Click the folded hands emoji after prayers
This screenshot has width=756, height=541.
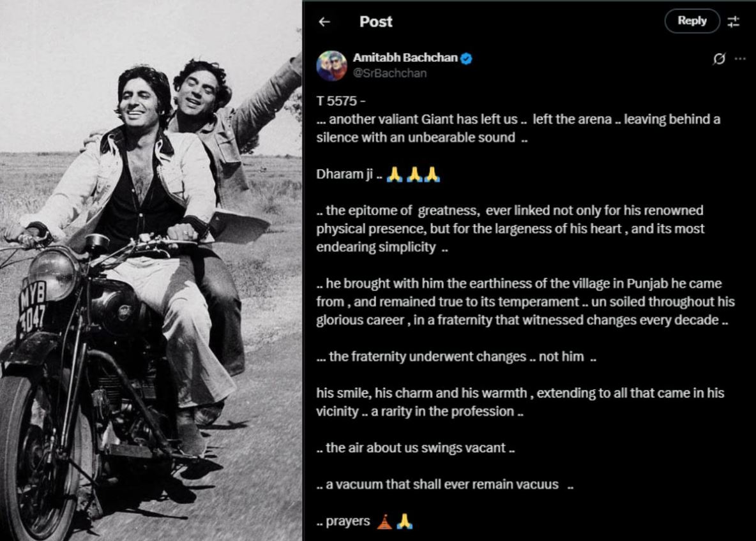(404, 522)
